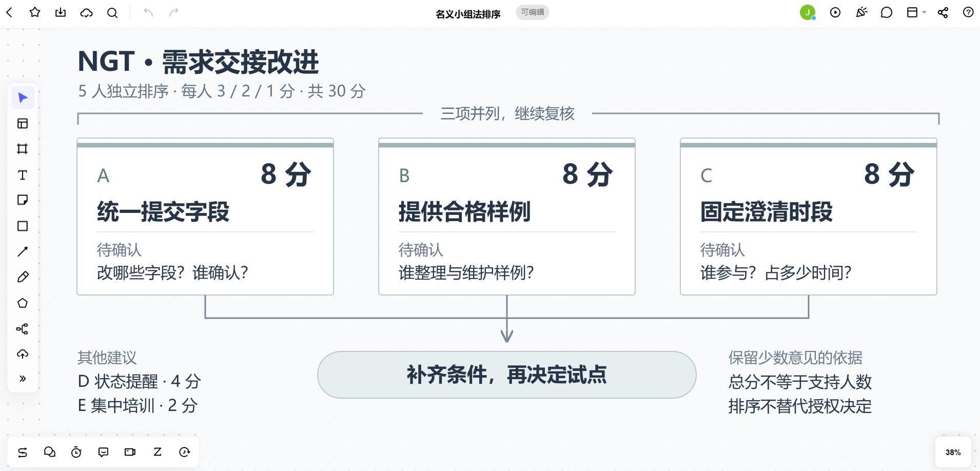This screenshot has height=471, width=980.
Task: Go back with the left arrow
Action: point(9,12)
